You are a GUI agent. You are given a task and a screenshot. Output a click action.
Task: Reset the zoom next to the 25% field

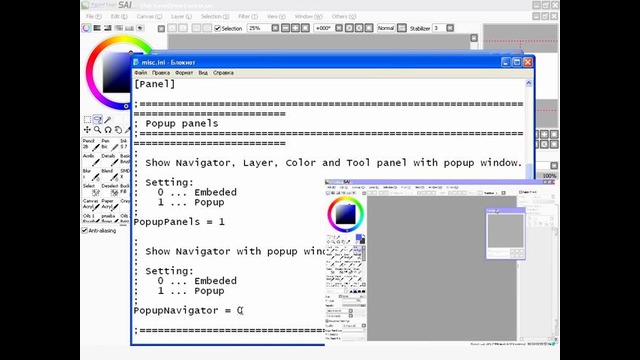point(305,28)
